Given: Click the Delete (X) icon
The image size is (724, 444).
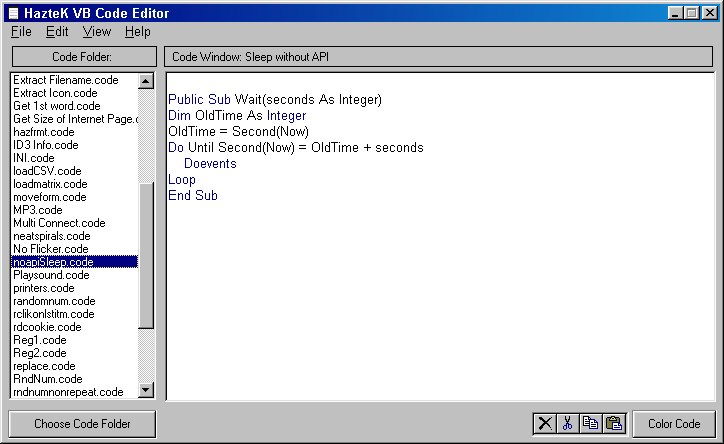Looking at the screenshot, I should pos(545,424).
